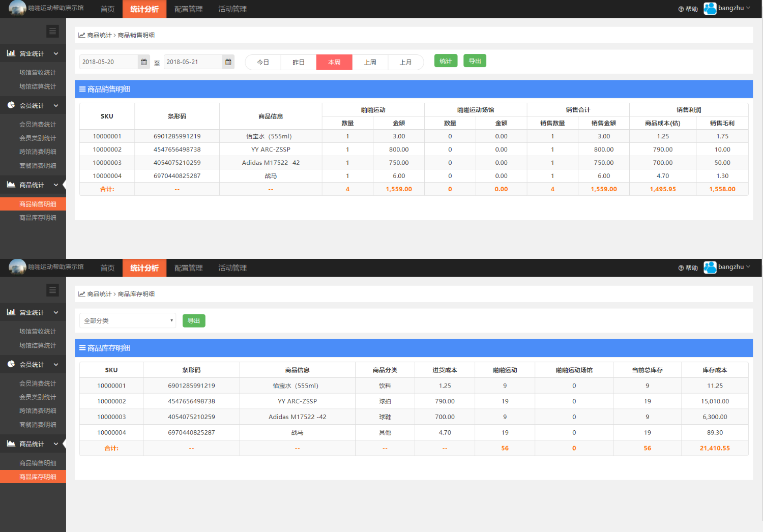Click the 帮助 help icon on the inventory detail page
This screenshot has width=763, height=532.
click(x=681, y=268)
